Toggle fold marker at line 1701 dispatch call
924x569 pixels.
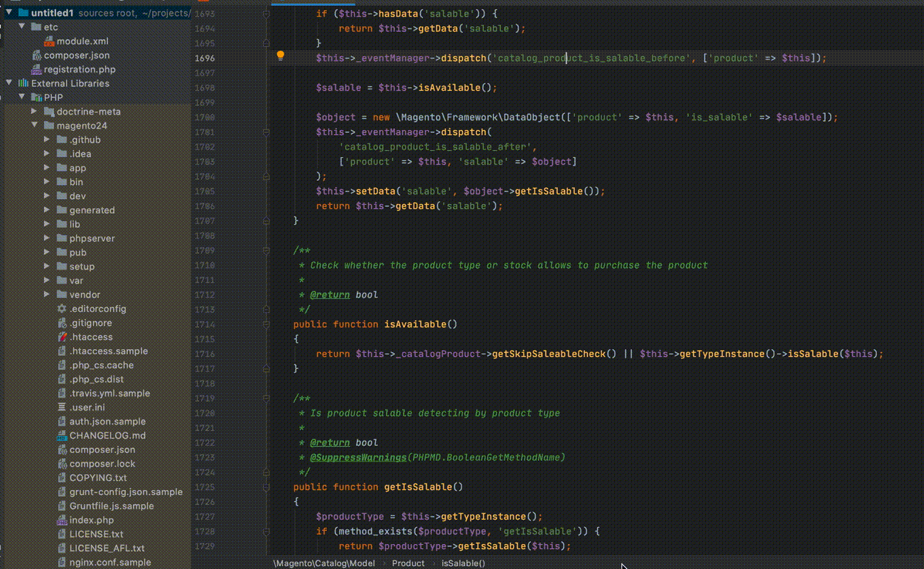coord(266,132)
